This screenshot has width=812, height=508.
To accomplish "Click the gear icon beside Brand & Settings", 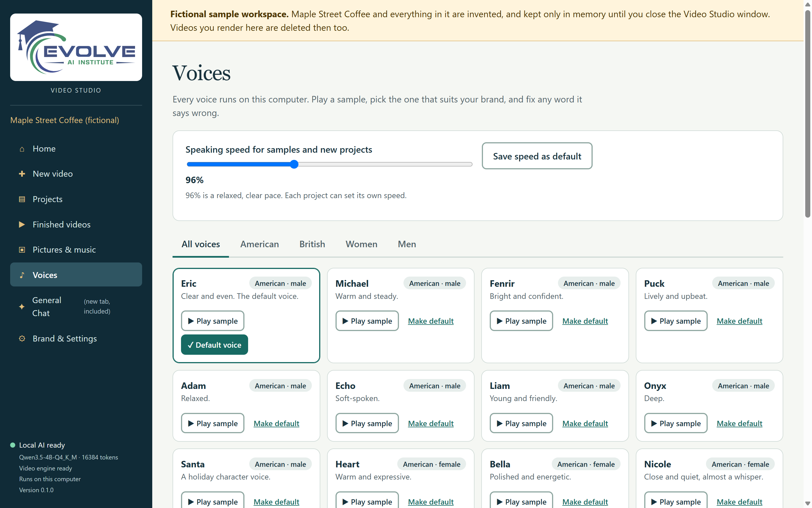I will coord(22,339).
